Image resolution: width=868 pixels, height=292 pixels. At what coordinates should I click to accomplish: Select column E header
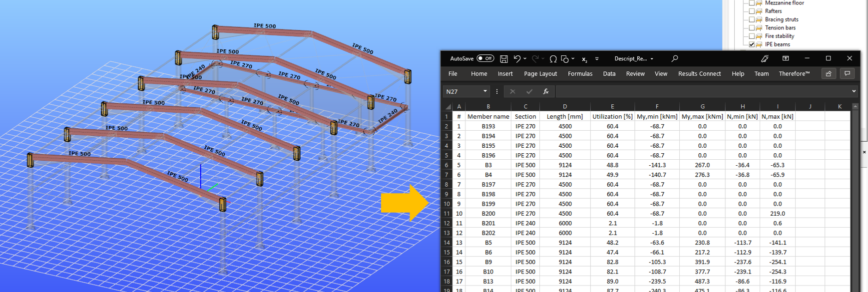pyautogui.click(x=612, y=106)
